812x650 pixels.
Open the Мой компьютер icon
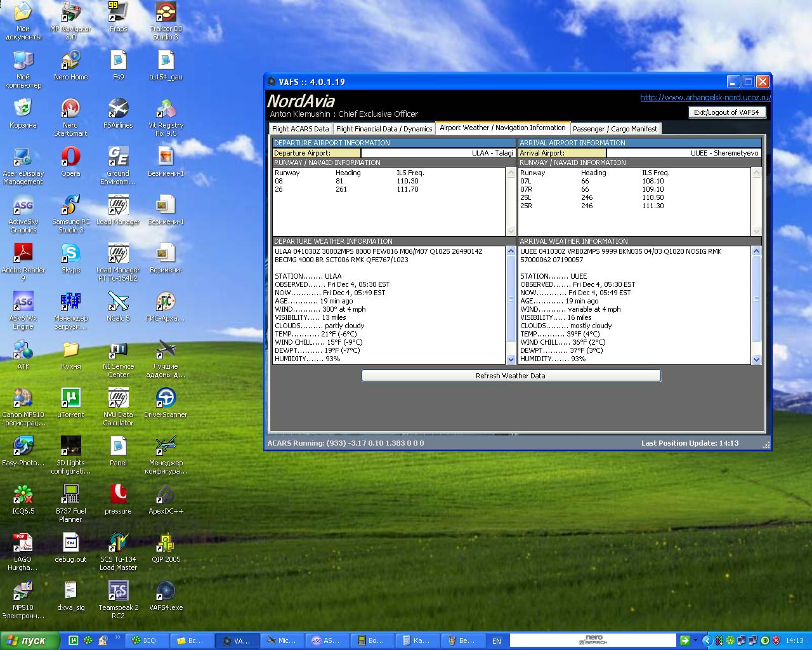point(23,69)
